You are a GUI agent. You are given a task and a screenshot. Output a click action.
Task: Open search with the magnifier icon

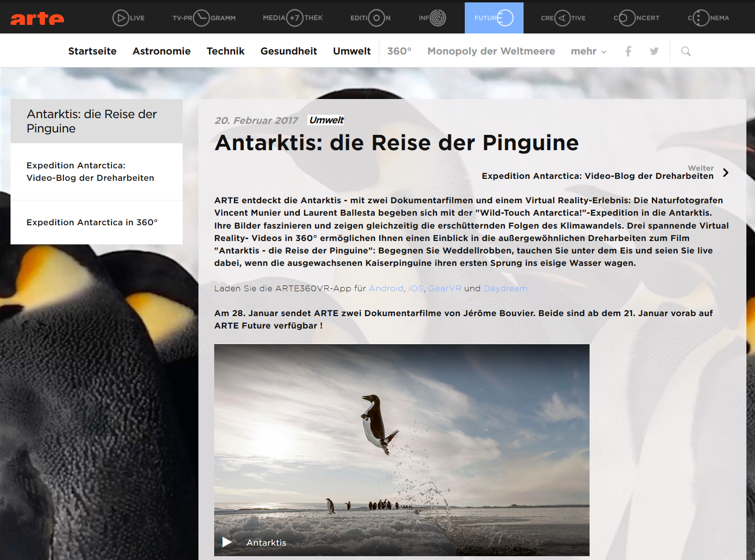pos(686,51)
